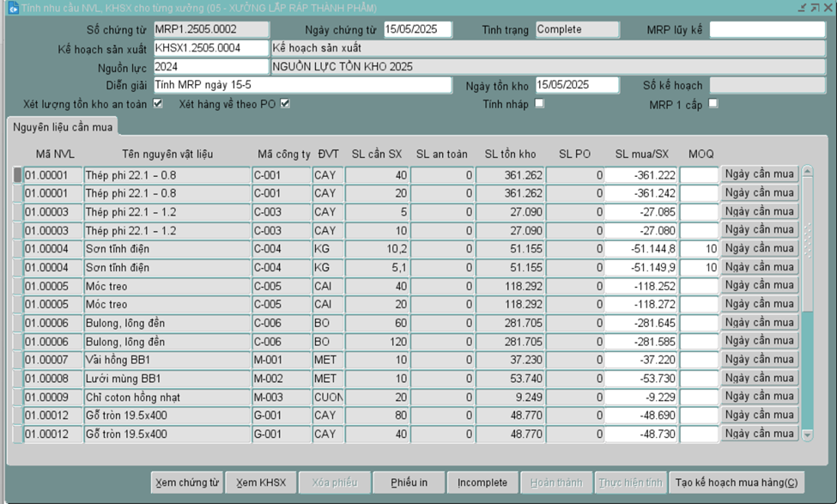Click 'Ngày cần mua' for Vải hồng BB1
837x504 pixels.
[x=759, y=360]
